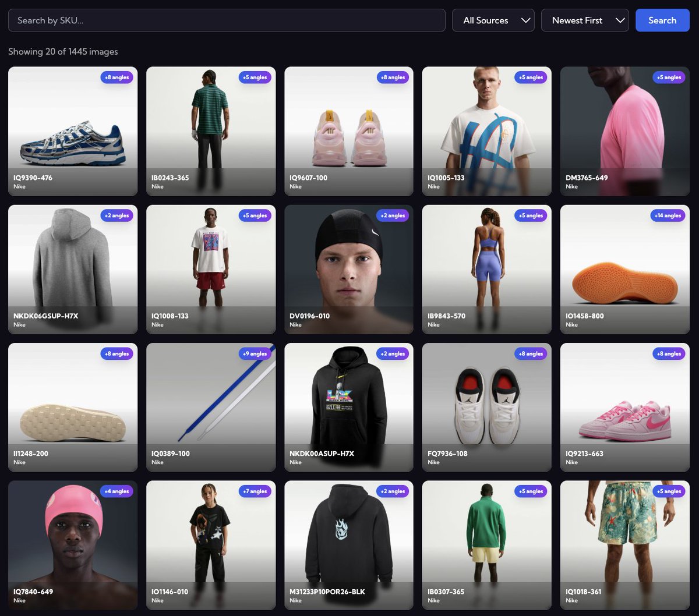The width and height of the screenshot is (699, 616).
Task: Click the Nike brand text under IQ0389-100
Action: tap(157, 462)
